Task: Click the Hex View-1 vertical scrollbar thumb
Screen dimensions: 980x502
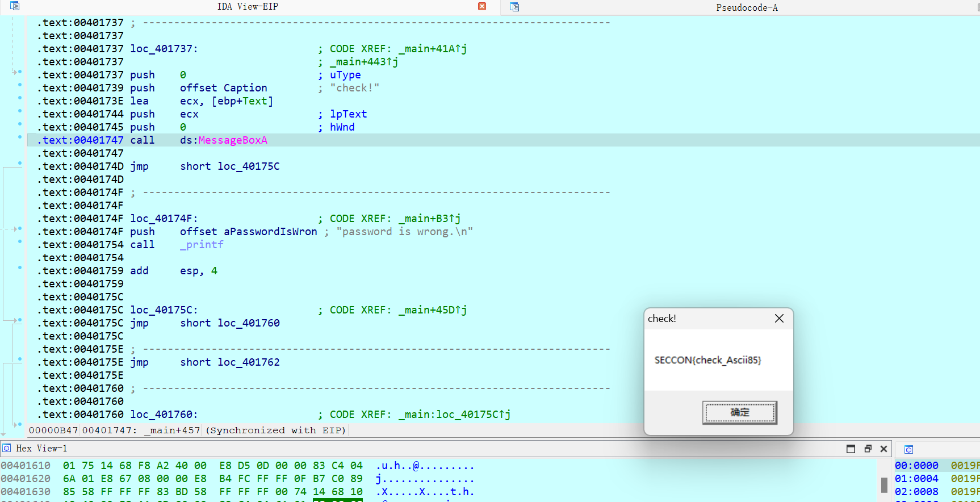Action: click(884, 485)
